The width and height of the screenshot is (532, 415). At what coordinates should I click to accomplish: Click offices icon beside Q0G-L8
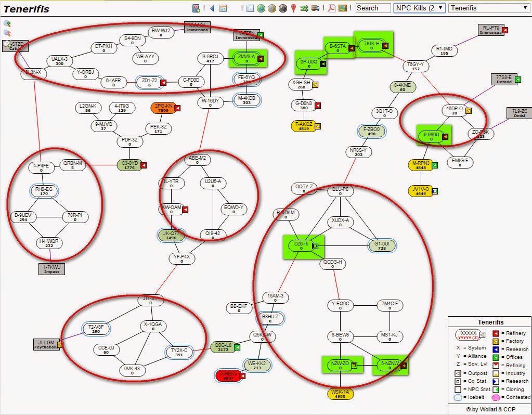click(237, 347)
